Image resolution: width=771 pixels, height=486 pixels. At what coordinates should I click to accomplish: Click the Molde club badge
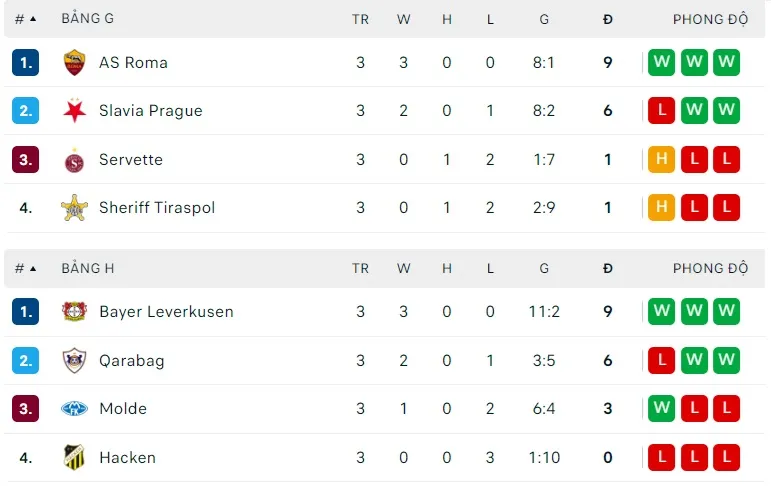click(x=75, y=409)
